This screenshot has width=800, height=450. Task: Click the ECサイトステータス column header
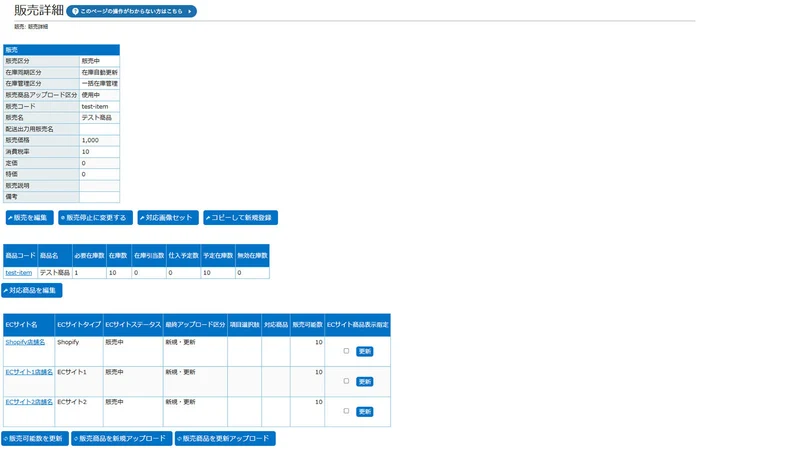(133, 325)
